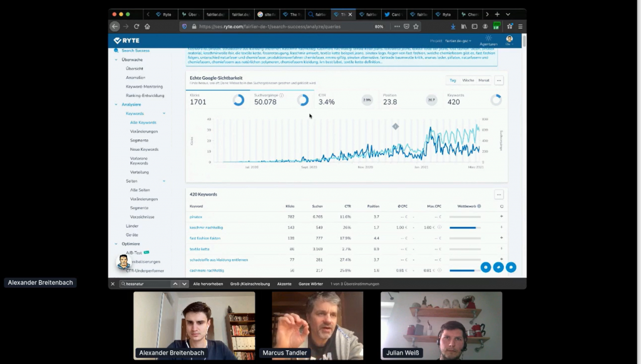This screenshot has width=641, height=364.
Task: Collapse the Seiten submenu chevron
Action: tap(164, 181)
